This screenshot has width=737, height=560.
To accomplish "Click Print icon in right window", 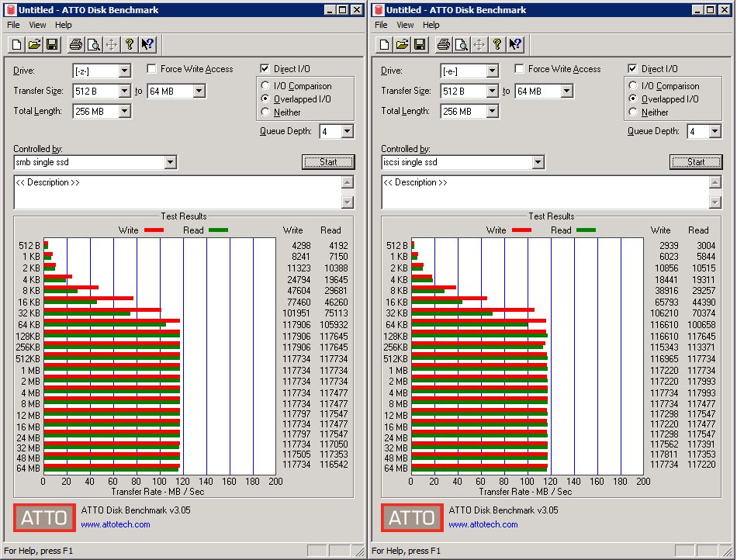I will click(x=443, y=45).
